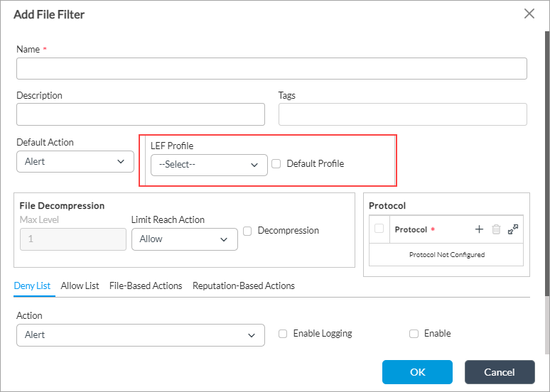The height and width of the screenshot is (392, 550).
Task: Go to Reputation-Based Actions tab
Action: point(243,285)
